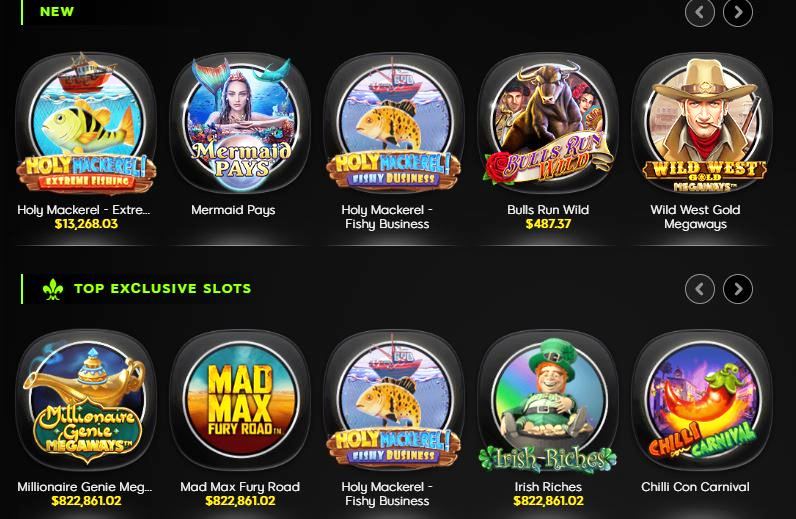Screen dimensions: 796x519
Task: Advance Top Exclusive Slots carousel right
Action: [738, 289]
